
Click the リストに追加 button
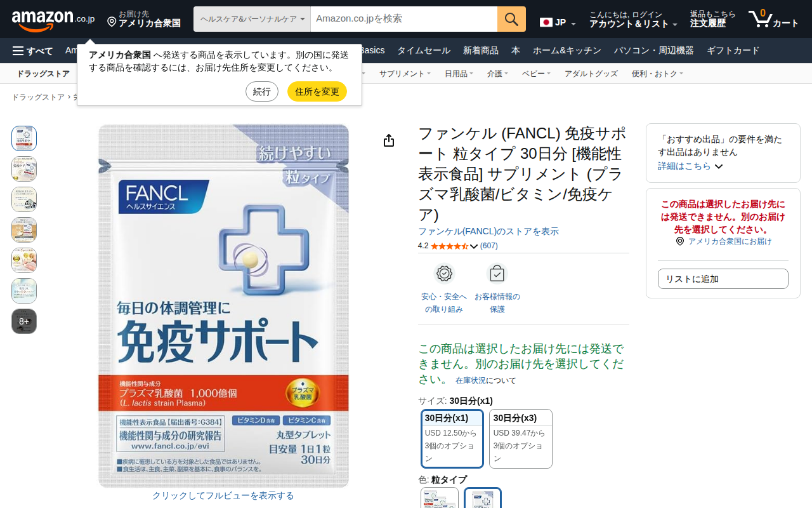tap(723, 279)
